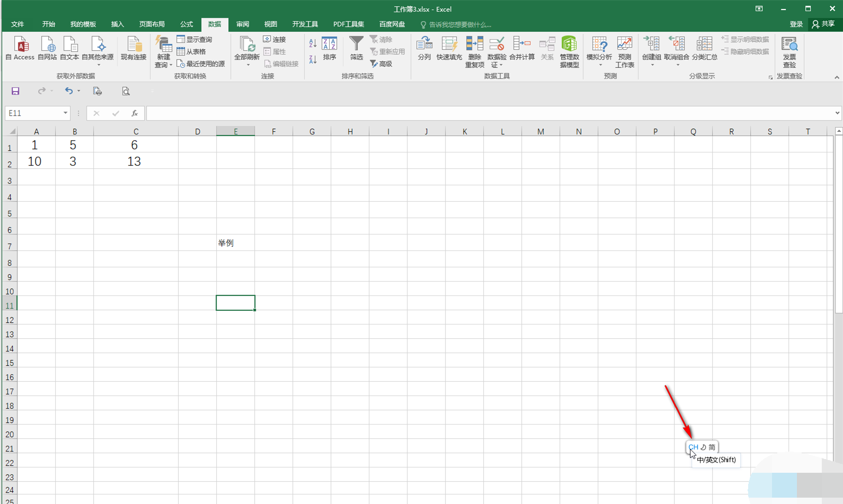Expand the formula bar
Viewport: 843px width, 504px height.
click(837, 113)
